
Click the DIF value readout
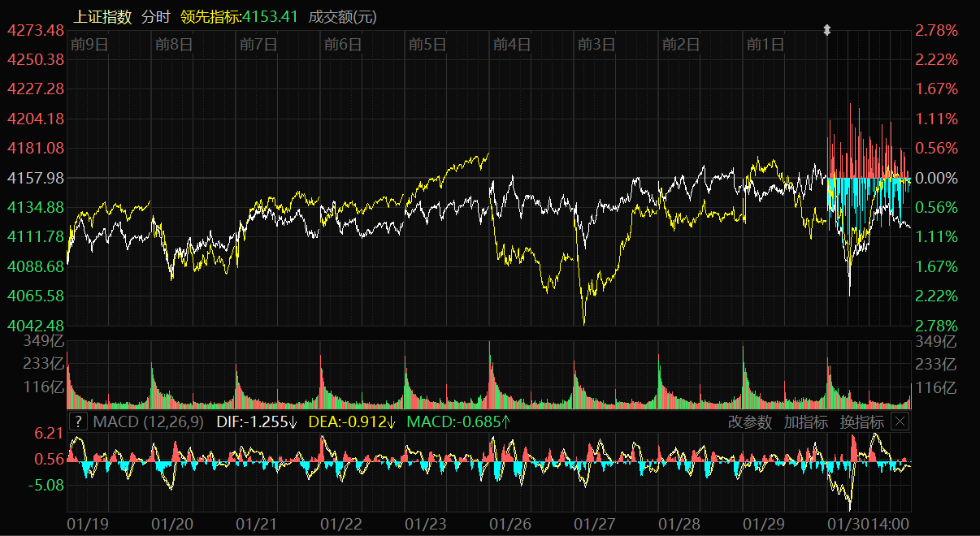pyautogui.click(x=256, y=421)
